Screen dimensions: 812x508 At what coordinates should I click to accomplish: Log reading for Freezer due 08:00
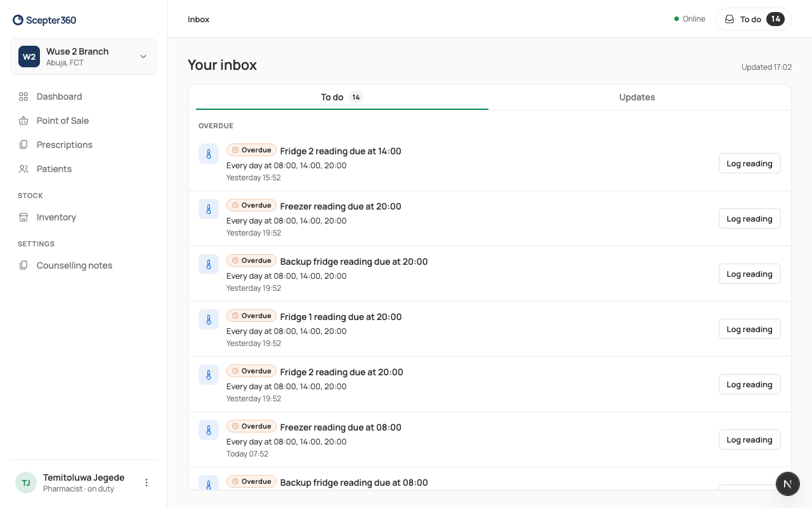click(749, 439)
